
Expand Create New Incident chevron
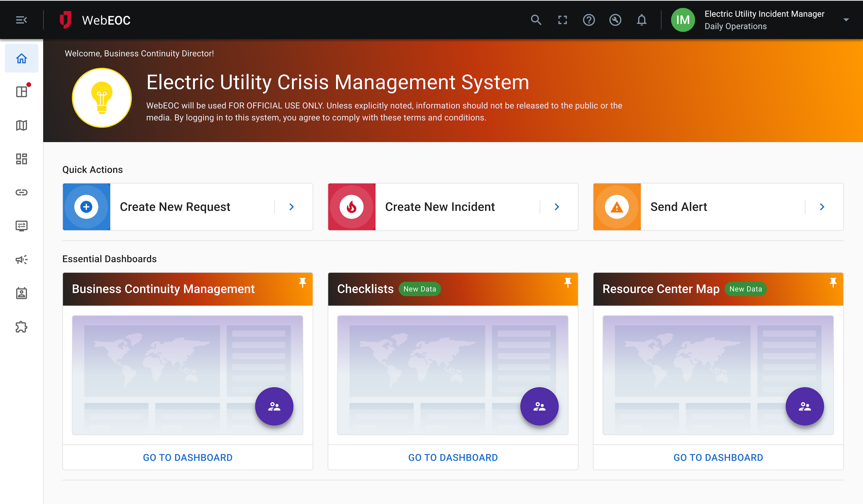[557, 207]
